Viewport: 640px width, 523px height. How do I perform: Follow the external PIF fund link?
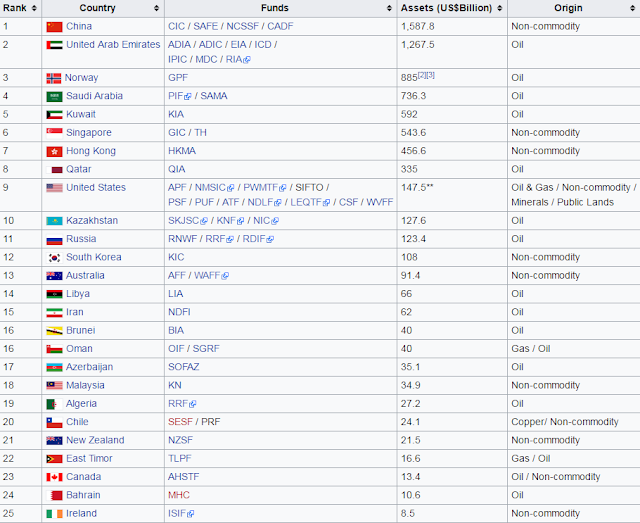pyautogui.click(x=180, y=96)
